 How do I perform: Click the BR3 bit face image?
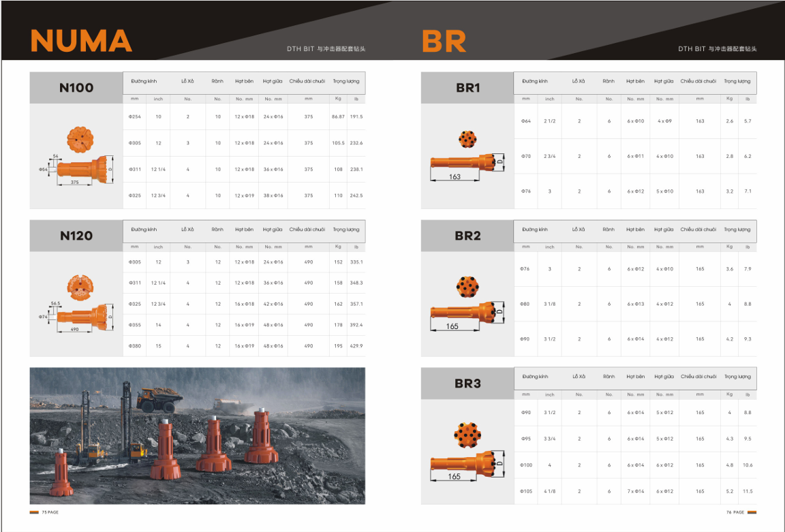[x=467, y=435]
